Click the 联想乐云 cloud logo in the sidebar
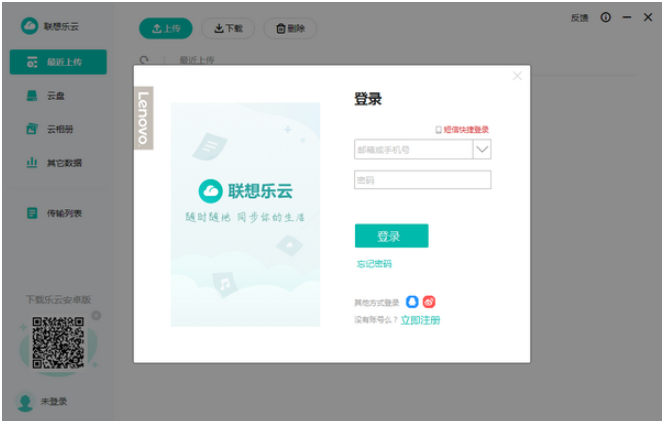The width and height of the screenshot is (663, 421). (x=30, y=26)
